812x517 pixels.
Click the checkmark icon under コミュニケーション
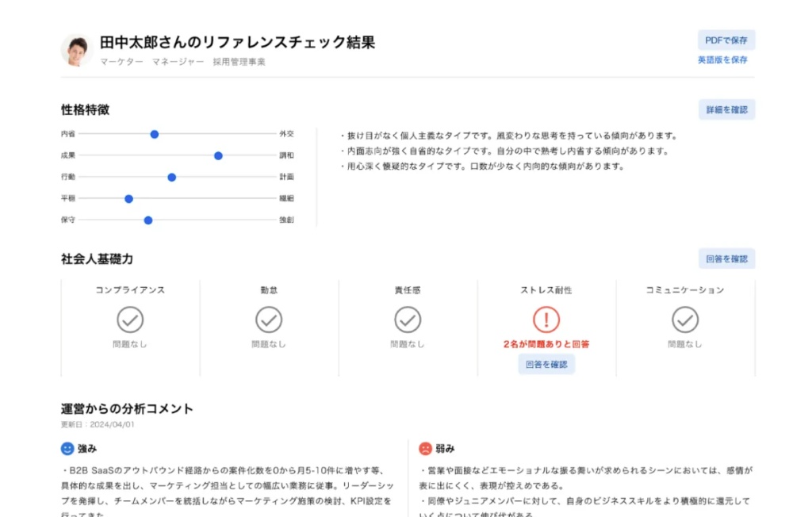(x=685, y=320)
